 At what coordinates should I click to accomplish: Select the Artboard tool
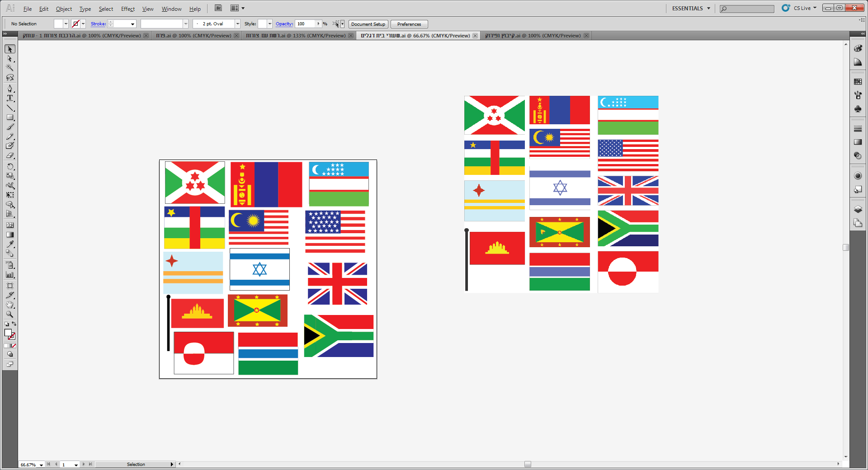pyautogui.click(x=10, y=286)
